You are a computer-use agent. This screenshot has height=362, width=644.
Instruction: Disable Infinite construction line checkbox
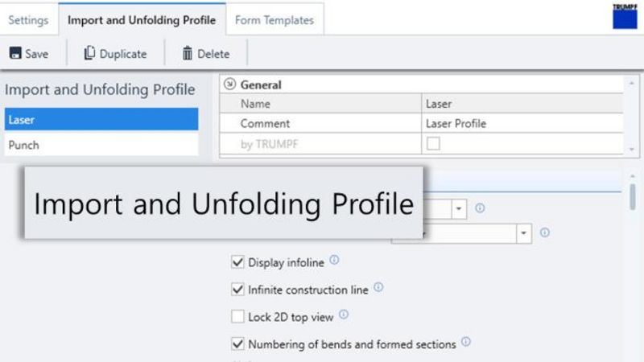tap(237, 289)
